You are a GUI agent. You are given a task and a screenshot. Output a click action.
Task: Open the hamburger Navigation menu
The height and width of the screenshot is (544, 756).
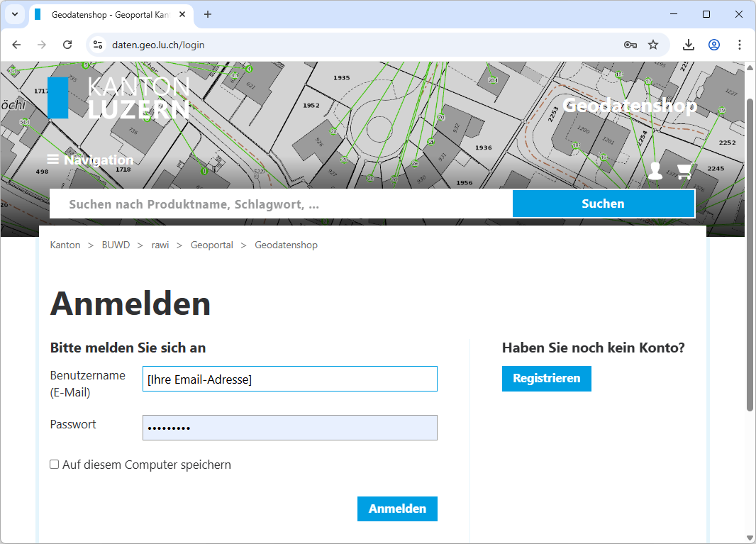point(90,160)
